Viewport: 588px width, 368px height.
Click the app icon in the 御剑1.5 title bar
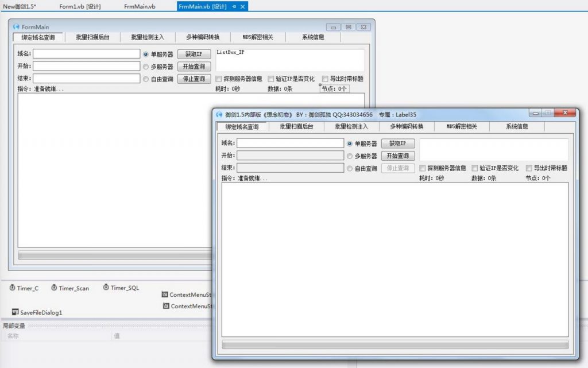point(219,114)
